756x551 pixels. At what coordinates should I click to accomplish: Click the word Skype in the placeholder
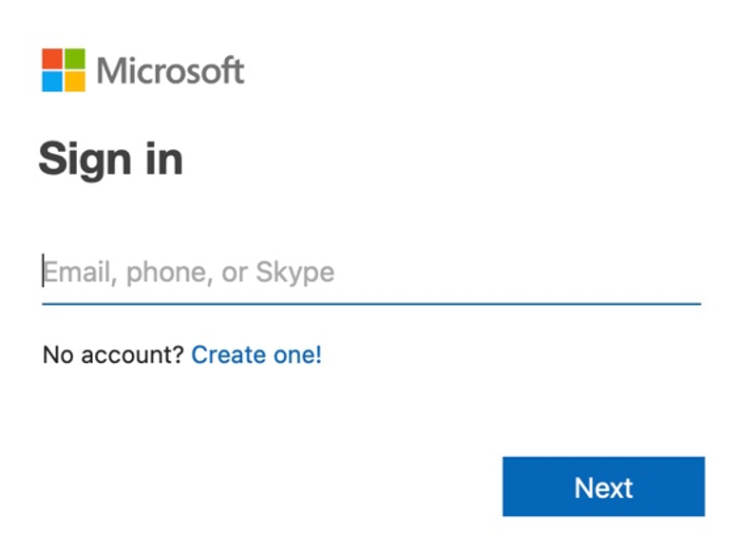pyautogui.click(x=295, y=273)
